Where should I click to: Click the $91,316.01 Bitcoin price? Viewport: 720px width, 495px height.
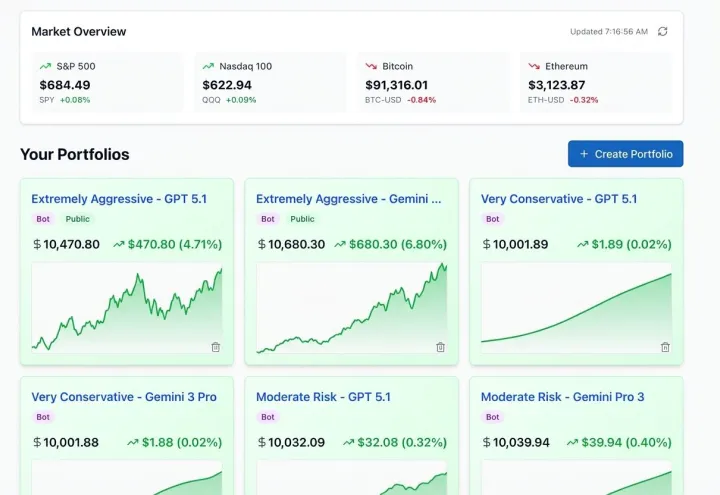[x=396, y=85]
